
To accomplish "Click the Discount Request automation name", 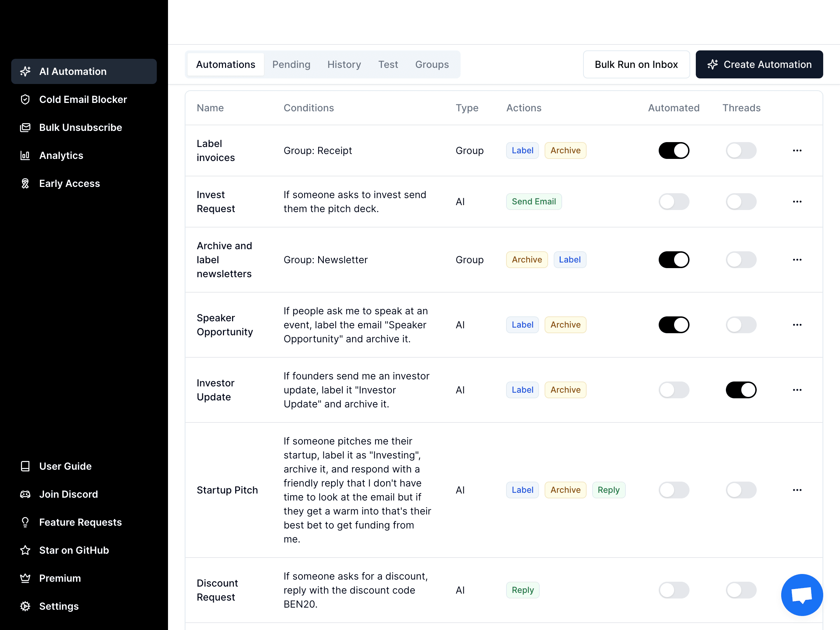I will point(217,590).
